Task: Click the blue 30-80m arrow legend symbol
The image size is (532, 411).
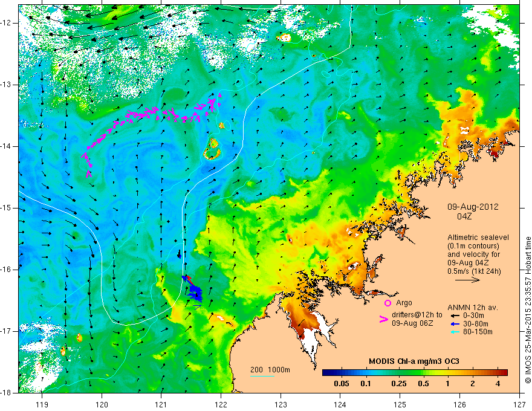Action: (454, 324)
